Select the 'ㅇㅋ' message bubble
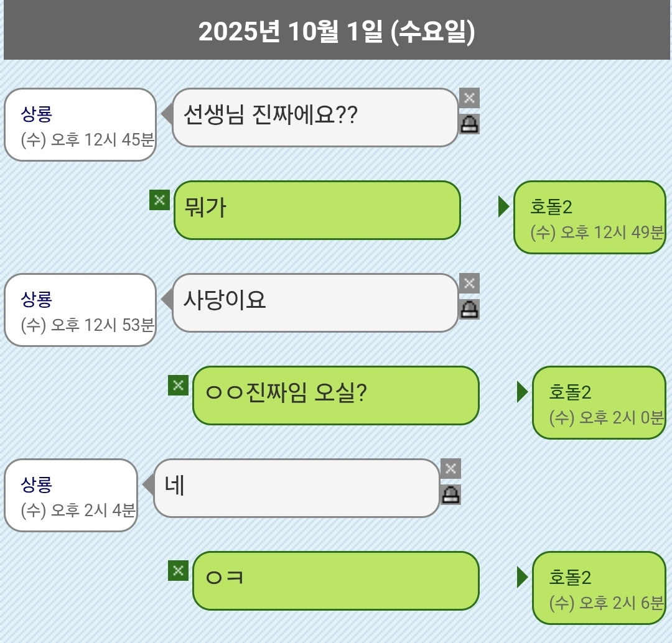Viewport: 672px width, 643px height. click(335, 581)
